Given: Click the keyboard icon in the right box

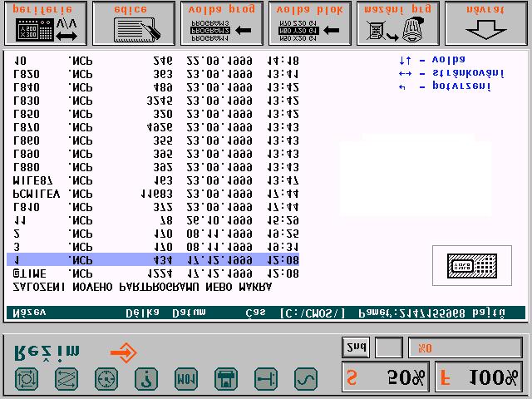Looking at the screenshot, I should [472, 266].
